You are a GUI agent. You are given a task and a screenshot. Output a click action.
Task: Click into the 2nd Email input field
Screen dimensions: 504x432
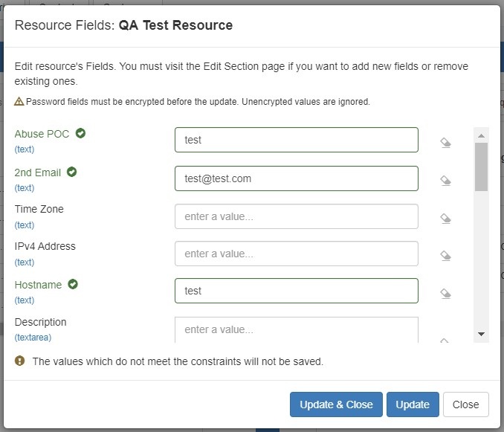296,178
